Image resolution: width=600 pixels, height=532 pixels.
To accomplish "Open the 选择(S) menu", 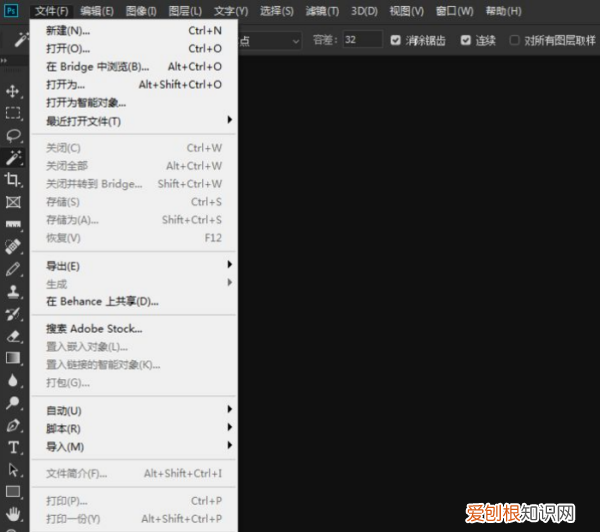I will [x=277, y=11].
